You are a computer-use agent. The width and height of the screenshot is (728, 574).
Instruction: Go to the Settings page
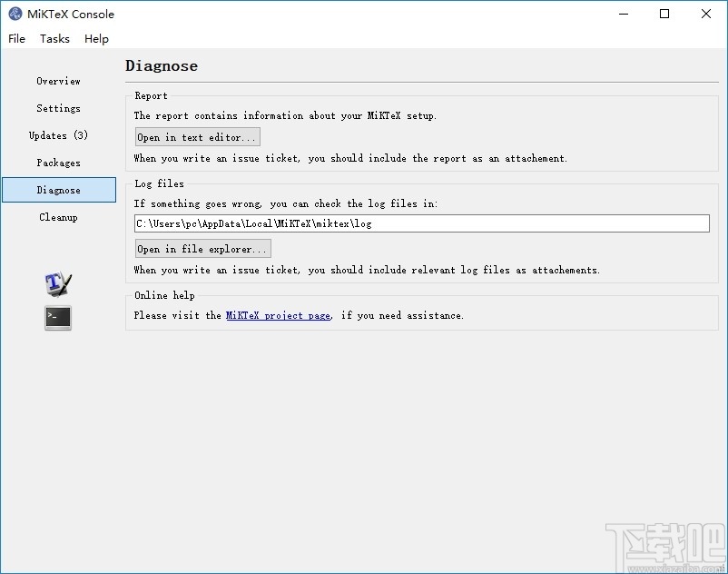(x=58, y=108)
